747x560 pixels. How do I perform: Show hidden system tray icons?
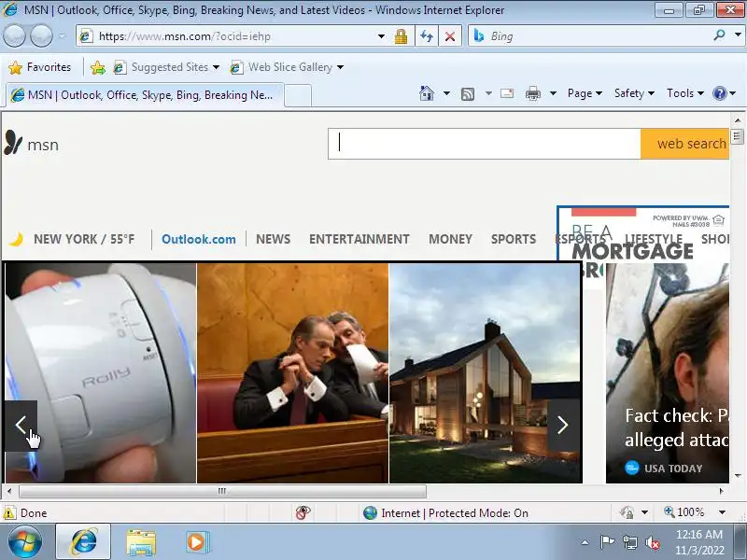[x=585, y=542]
